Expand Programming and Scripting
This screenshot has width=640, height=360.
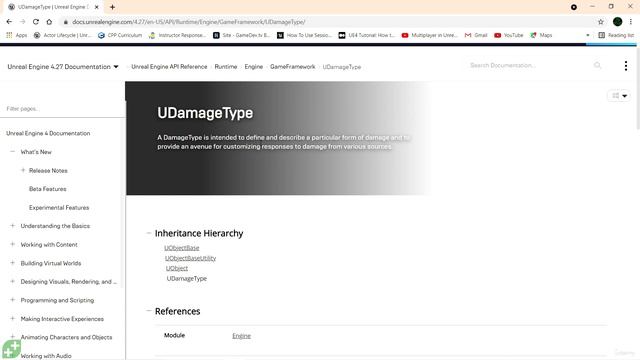click(x=12, y=300)
